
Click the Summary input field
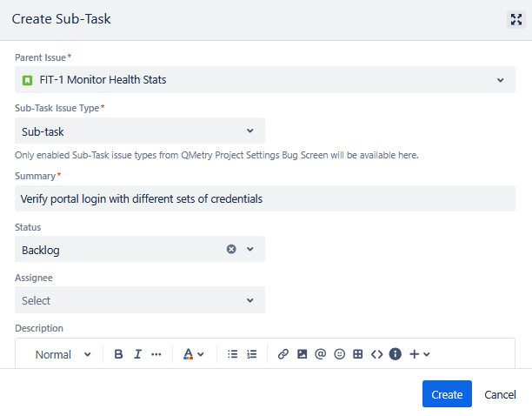(265, 198)
